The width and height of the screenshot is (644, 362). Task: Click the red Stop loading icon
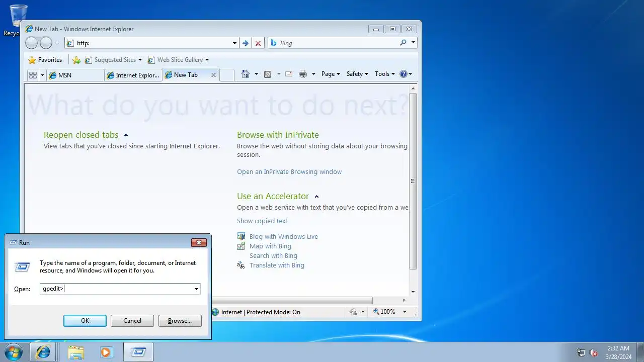point(258,43)
